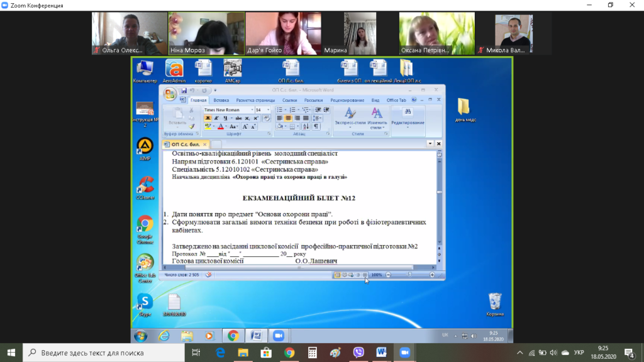This screenshot has width=644, height=362.
Task: Open the Разметка страницы ribbon tab
Action: pyautogui.click(x=255, y=101)
